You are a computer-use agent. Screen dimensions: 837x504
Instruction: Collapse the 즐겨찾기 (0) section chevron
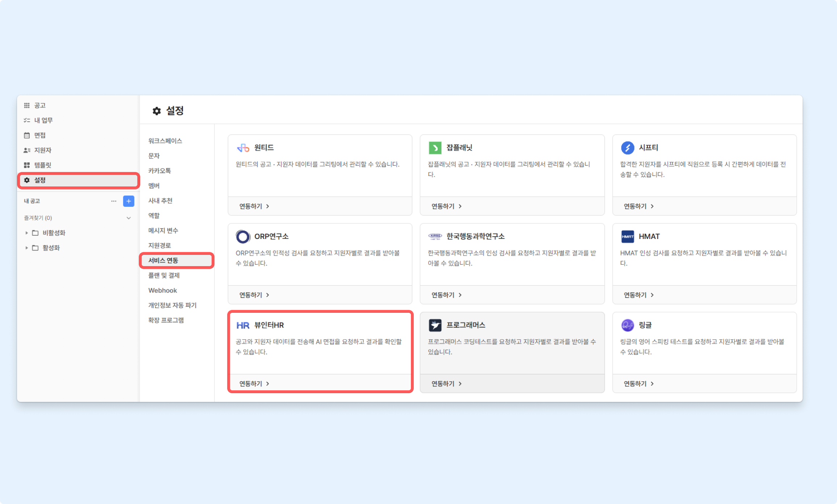pyautogui.click(x=129, y=218)
